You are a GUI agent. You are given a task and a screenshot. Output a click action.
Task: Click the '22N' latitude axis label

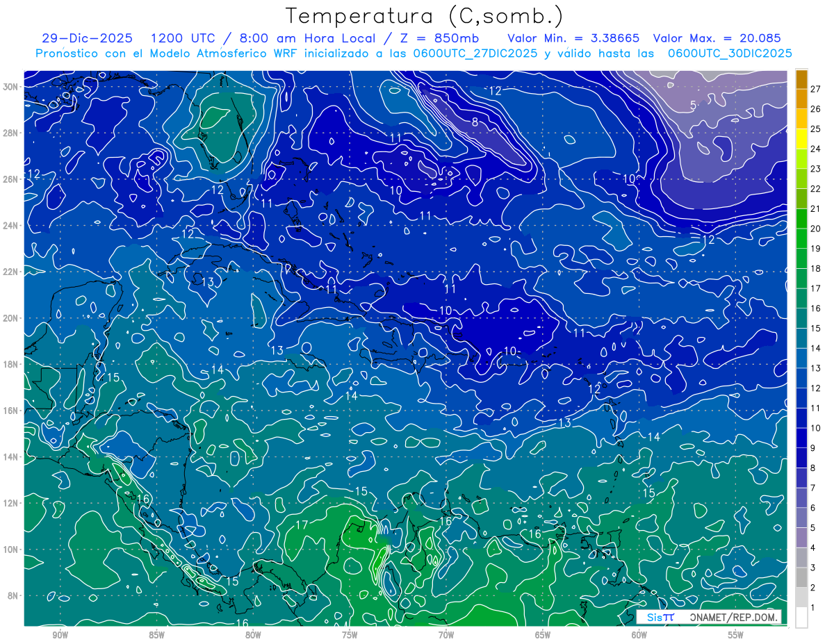(10, 272)
